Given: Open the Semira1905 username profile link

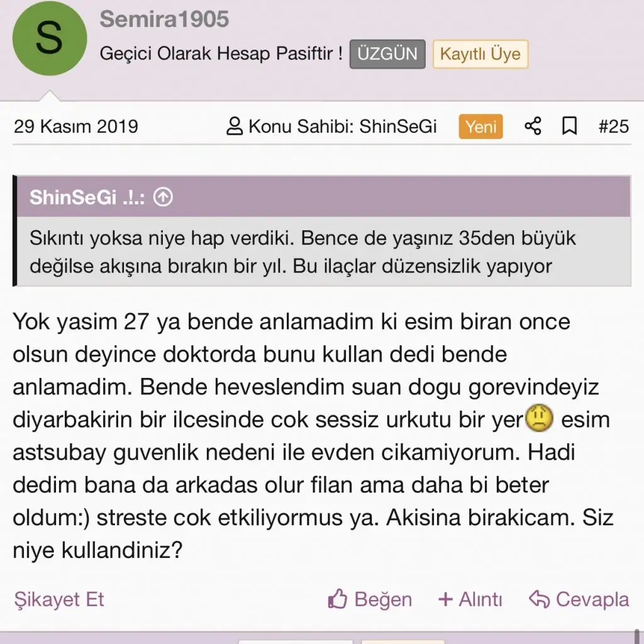Looking at the screenshot, I should point(164,19).
